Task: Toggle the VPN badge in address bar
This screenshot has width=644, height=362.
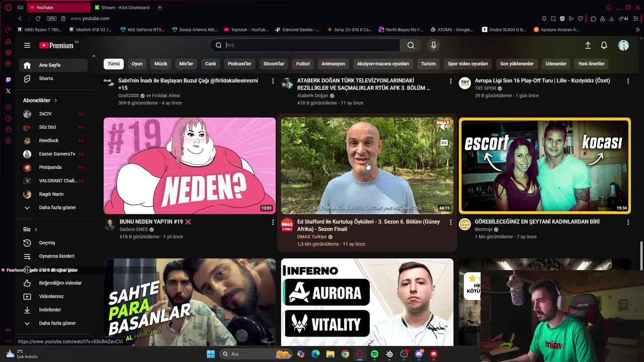Action: point(51,19)
